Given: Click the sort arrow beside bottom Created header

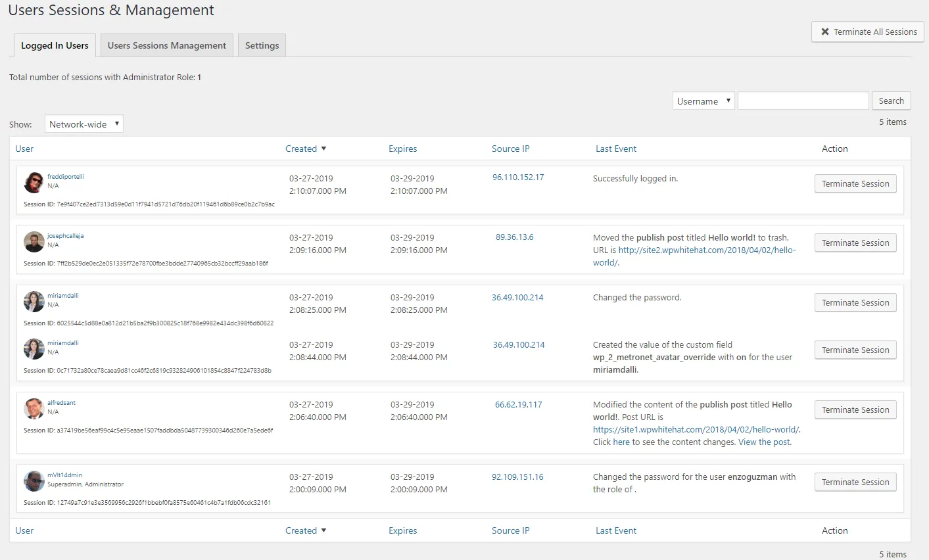Looking at the screenshot, I should click(x=323, y=531).
